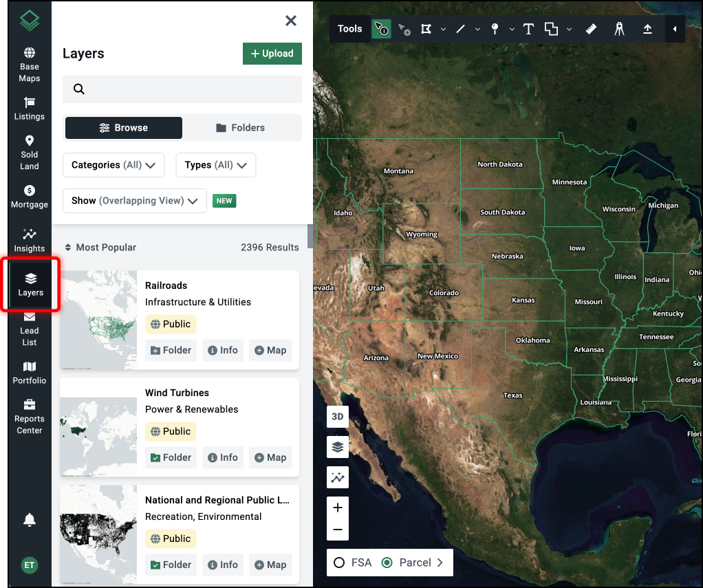Select the pin marker tool
703x588 pixels.
[x=495, y=29]
